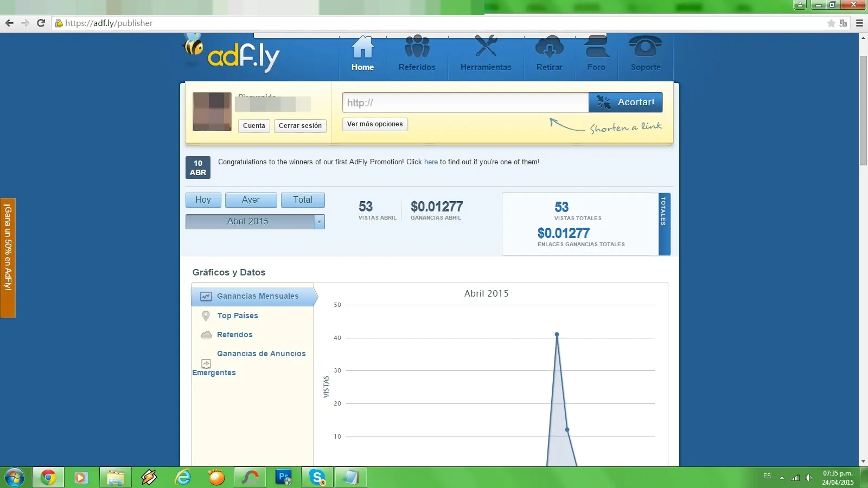This screenshot has height=488, width=868.
Task: Click the Windows Start orb
Action: tap(15, 478)
